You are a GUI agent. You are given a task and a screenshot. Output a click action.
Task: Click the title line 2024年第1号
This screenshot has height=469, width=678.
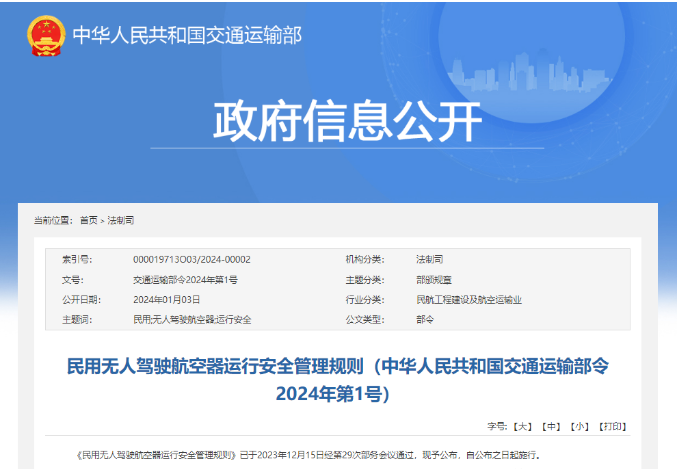click(333, 394)
